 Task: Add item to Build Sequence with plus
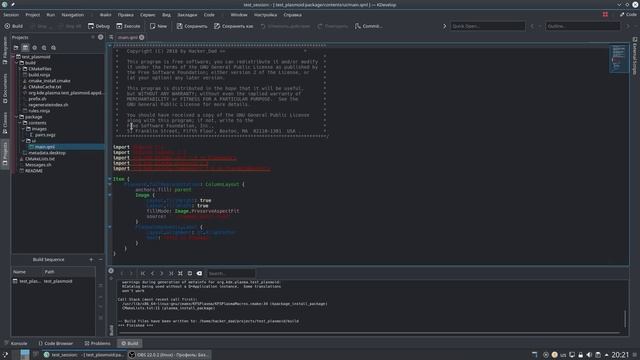tap(91, 260)
